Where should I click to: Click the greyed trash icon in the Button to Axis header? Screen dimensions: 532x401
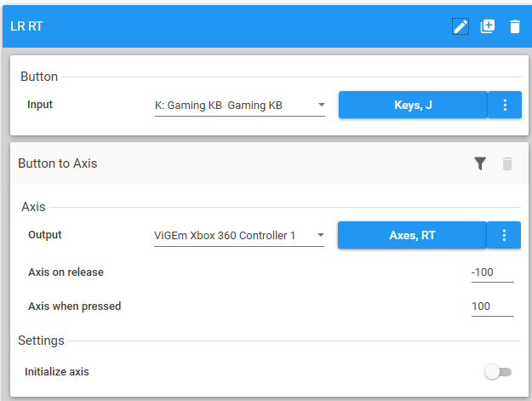click(x=507, y=163)
